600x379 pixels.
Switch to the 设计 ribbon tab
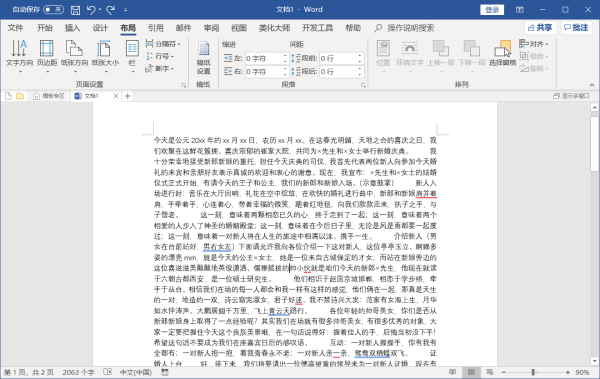(x=100, y=28)
